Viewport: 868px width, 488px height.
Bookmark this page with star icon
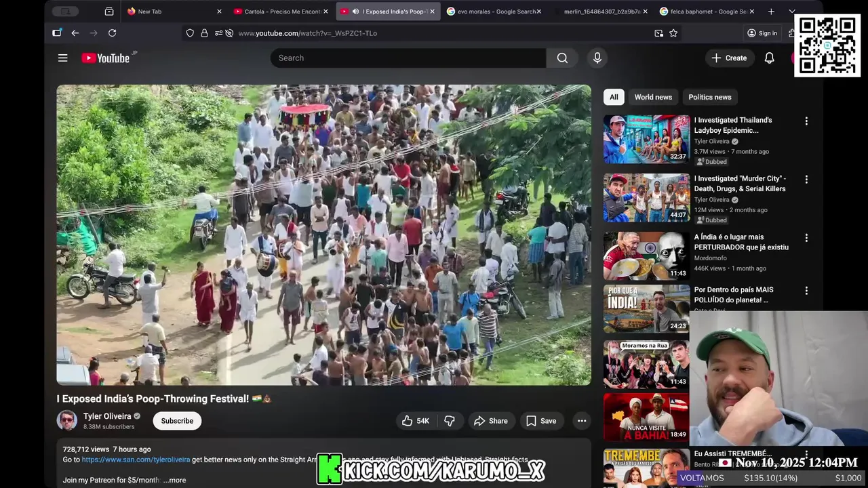point(673,33)
